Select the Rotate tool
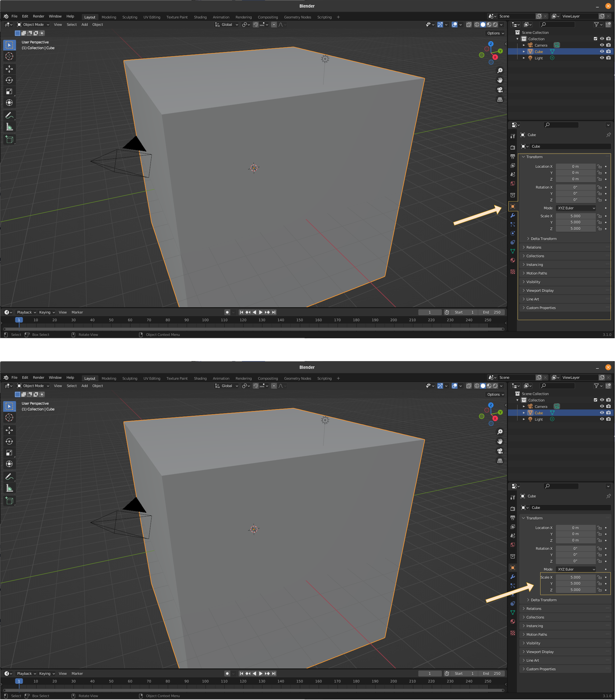This screenshot has height=700, width=615. coord(9,80)
